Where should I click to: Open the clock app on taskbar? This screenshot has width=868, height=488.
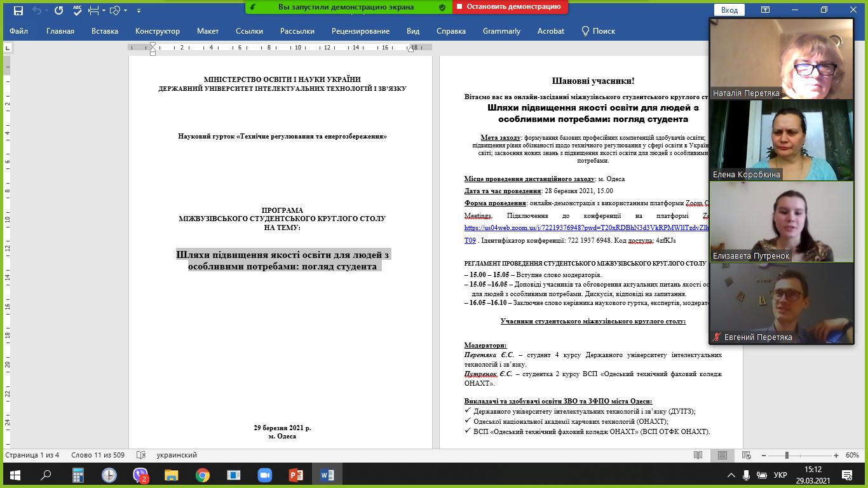(x=109, y=475)
